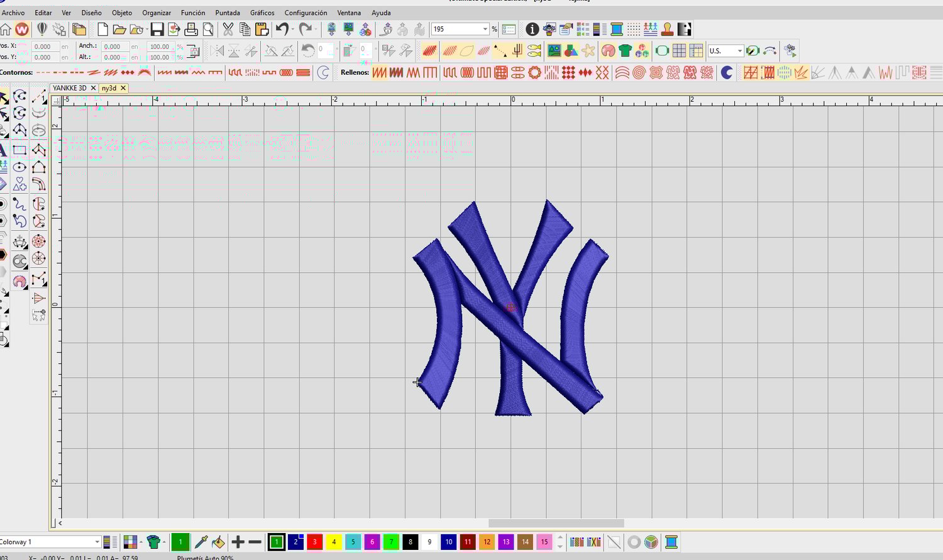Viewport: 943px width, 560px height.
Task: Open the U.S. measurement units dropdown
Action: coord(740,51)
